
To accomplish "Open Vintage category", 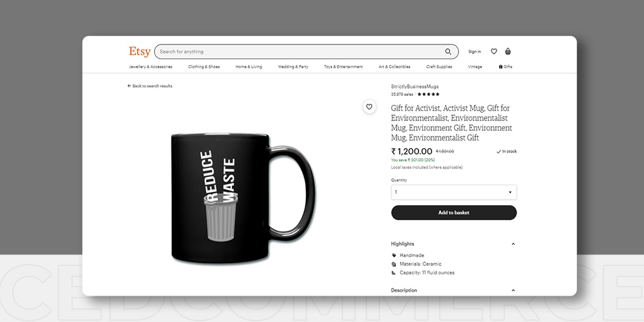I will point(475,66).
